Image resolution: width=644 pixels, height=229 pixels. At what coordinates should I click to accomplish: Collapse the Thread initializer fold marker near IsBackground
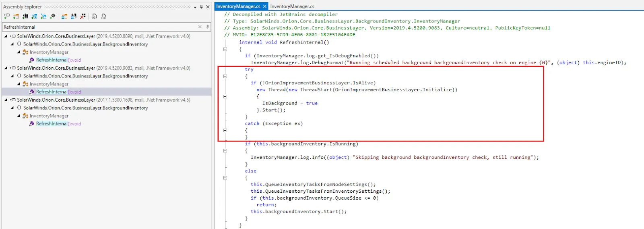click(x=225, y=96)
